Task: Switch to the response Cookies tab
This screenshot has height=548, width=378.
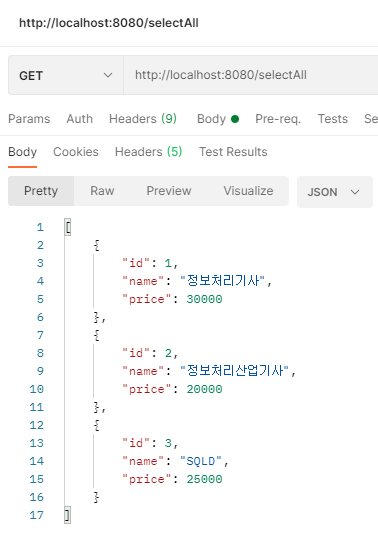Action: point(76,152)
